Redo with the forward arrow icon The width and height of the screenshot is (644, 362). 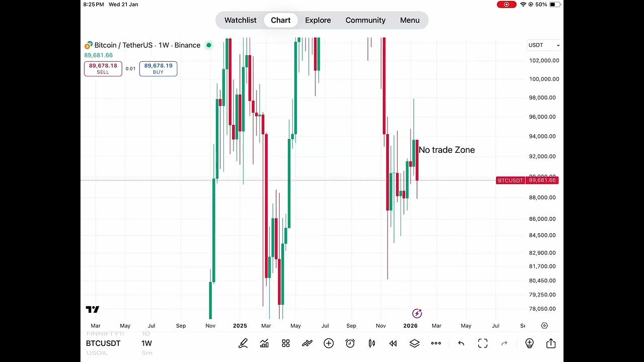click(504, 343)
